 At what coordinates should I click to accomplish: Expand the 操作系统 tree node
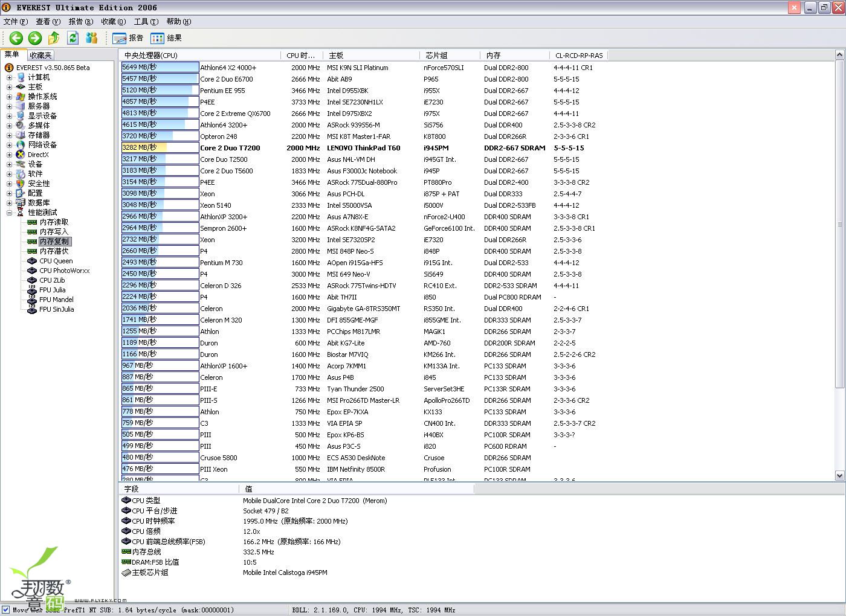click(x=9, y=97)
